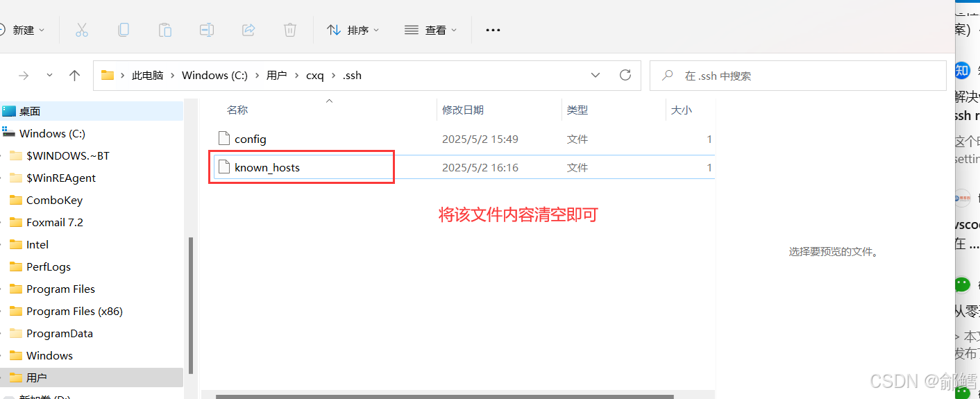Open the address bar history dropdown

[595, 75]
